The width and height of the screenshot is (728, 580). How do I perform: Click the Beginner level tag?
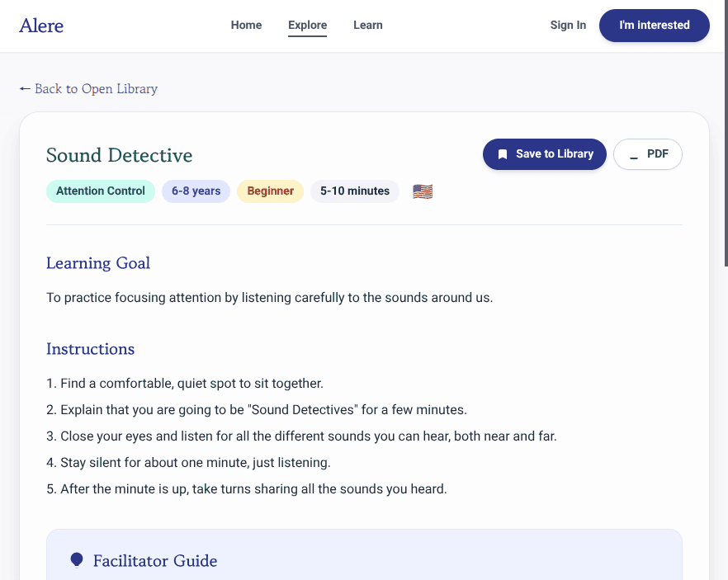(x=270, y=191)
